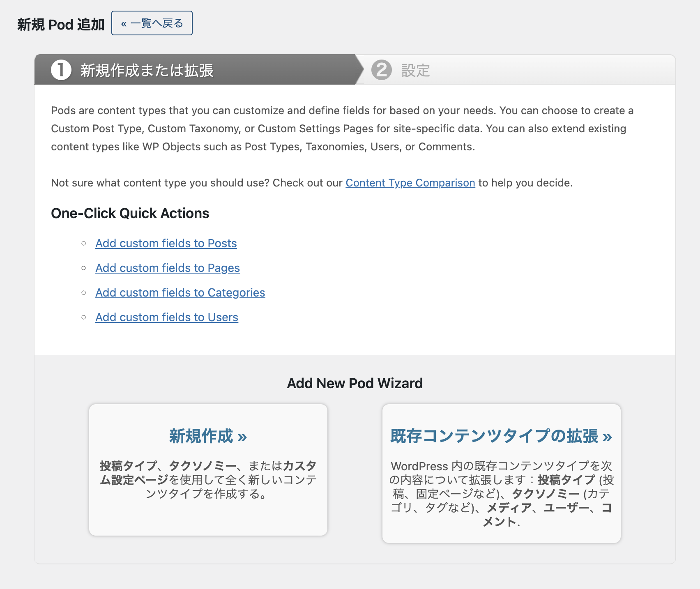Click the bullet beside the Posts link
Screen dimensions: 700x589
84,243
